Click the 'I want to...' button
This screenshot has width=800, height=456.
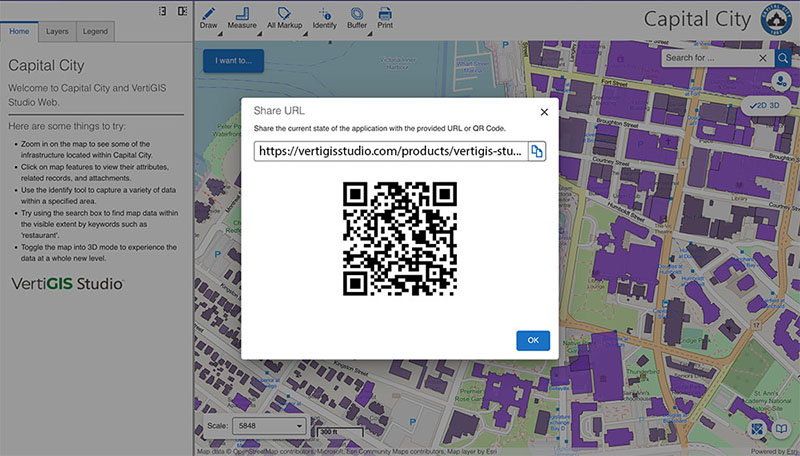click(x=233, y=61)
